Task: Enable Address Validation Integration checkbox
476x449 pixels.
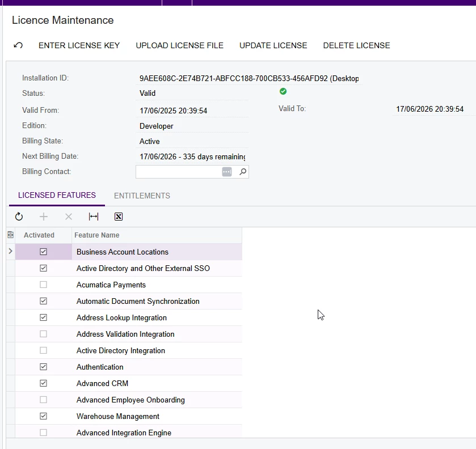Action: pyautogui.click(x=44, y=334)
